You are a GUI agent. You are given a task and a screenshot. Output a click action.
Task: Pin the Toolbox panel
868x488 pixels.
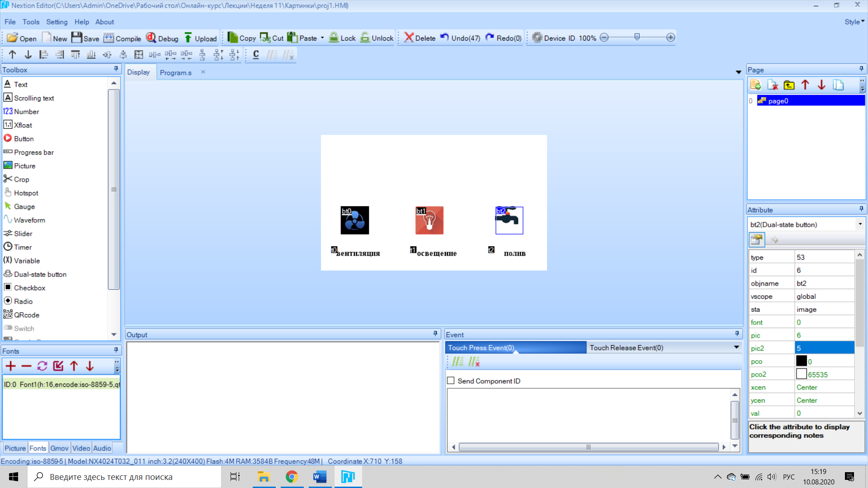(116, 69)
